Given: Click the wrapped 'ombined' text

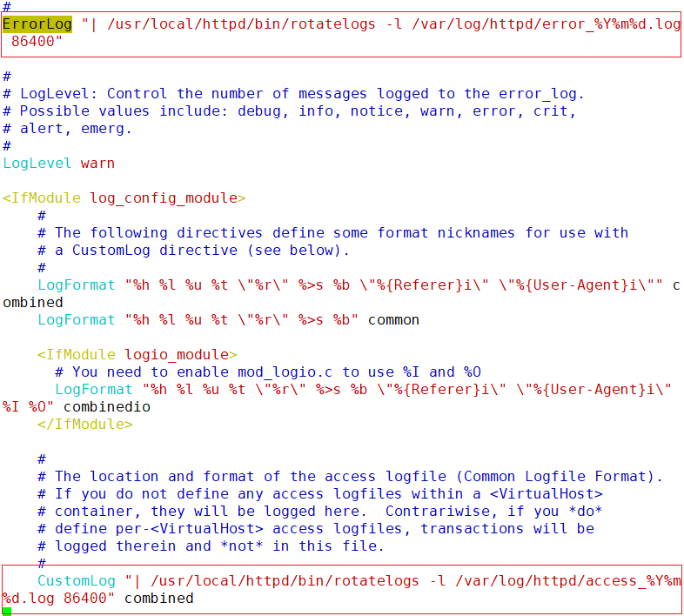Looking at the screenshot, I should 33,302.
